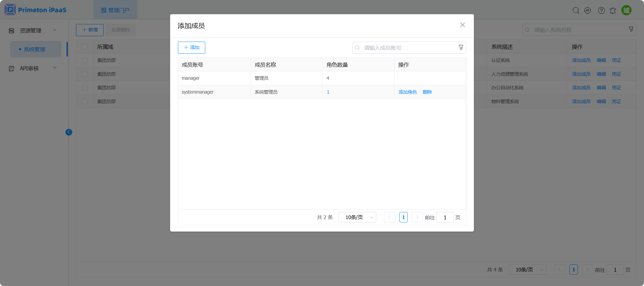
Task: Click the green user avatar icon
Action: coord(626,10)
